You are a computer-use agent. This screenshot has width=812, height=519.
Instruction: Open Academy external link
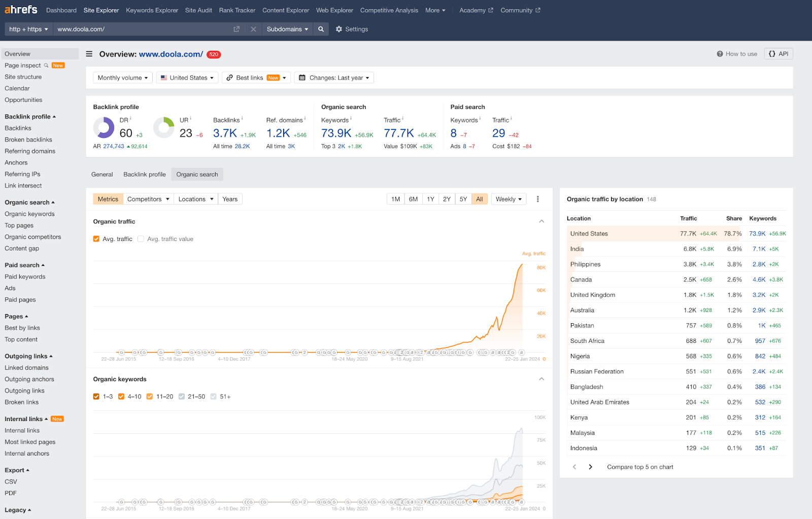coord(476,10)
